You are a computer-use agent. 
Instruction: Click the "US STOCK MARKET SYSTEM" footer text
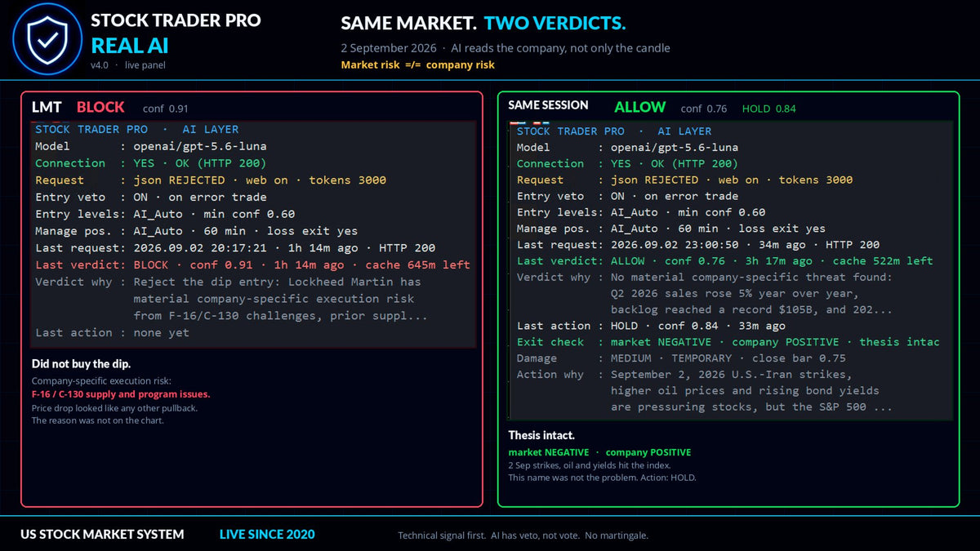point(102,535)
